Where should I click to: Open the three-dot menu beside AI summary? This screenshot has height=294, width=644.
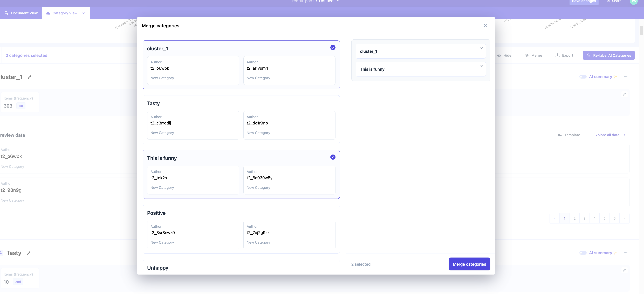coord(625,76)
